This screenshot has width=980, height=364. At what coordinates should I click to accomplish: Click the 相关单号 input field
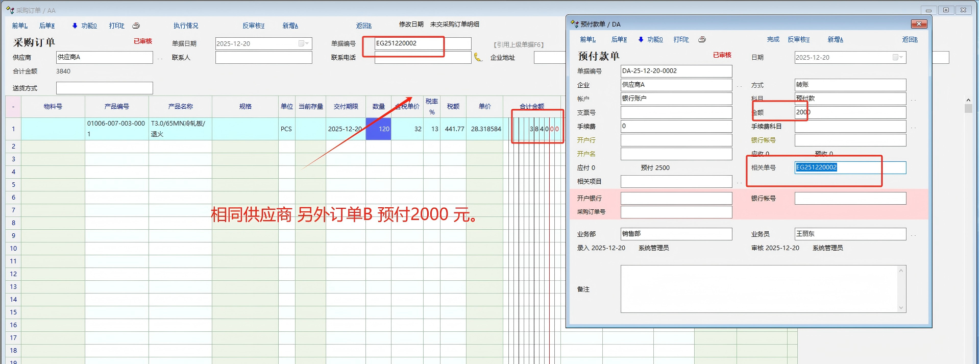850,167
